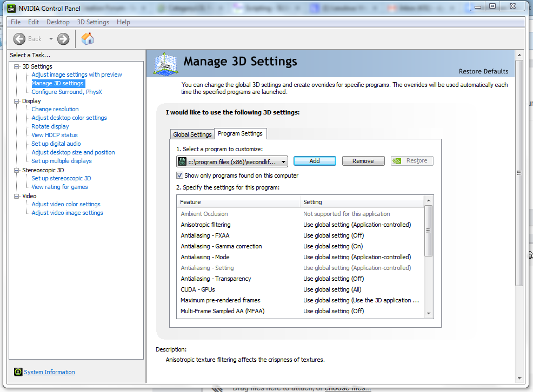This screenshot has width=533, height=392.
Task: Click the Add button
Action: 315,161
